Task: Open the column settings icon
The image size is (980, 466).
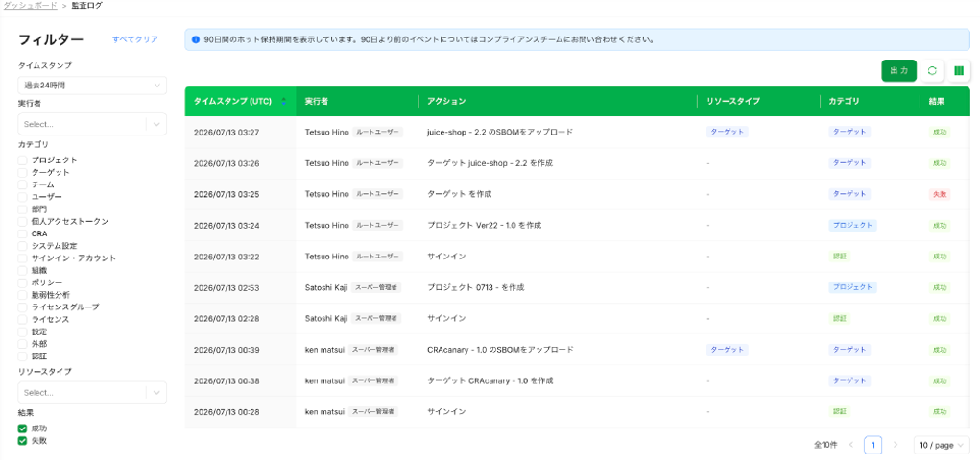Action: [x=959, y=71]
